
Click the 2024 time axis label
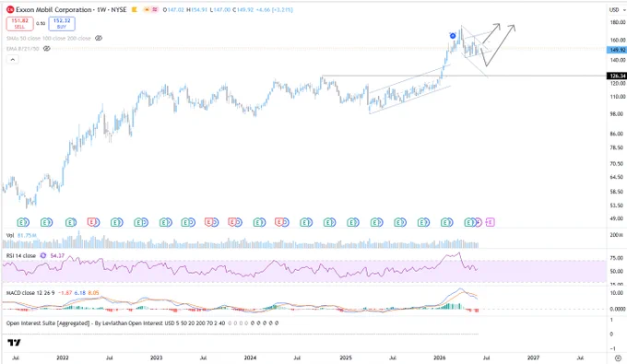click(x=250, y=358)
